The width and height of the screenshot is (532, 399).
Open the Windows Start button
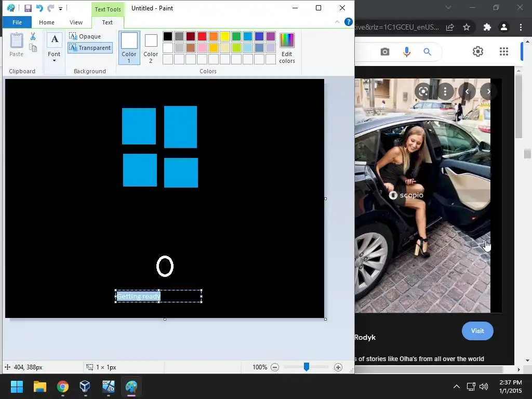point(17,387)
